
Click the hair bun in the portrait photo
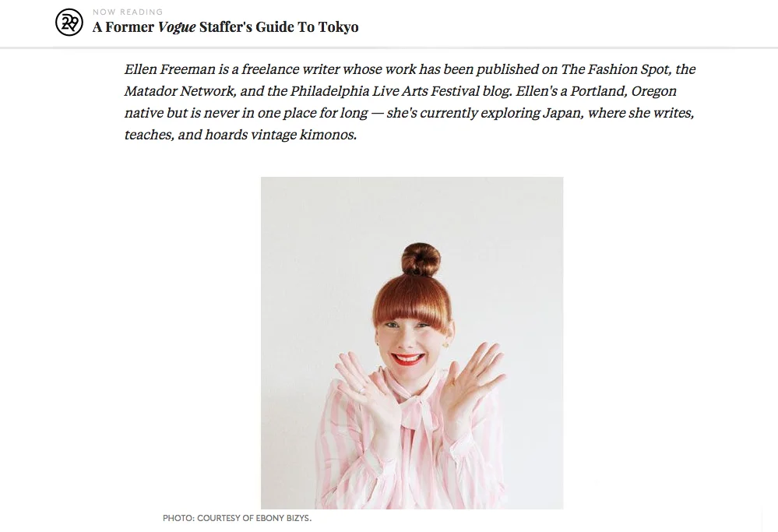pyautogui.click(x=421, y=259)
